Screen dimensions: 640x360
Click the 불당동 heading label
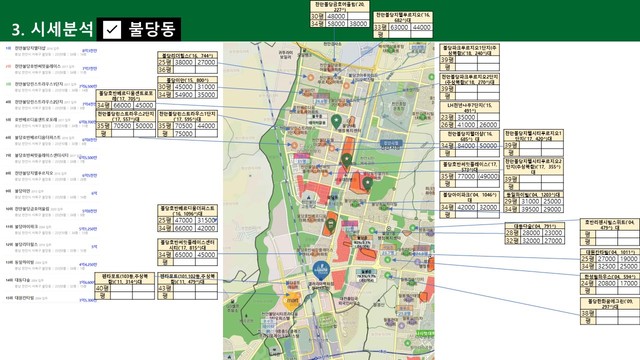pos(152,29)
